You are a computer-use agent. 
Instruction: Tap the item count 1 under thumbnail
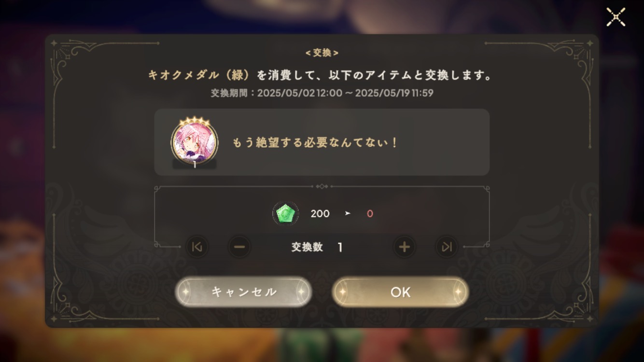(195, 164)
